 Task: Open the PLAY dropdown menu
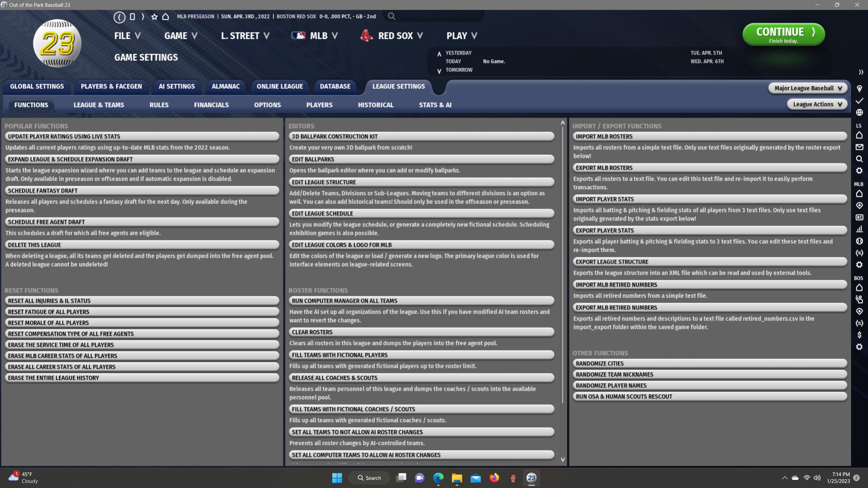(462, 36)
